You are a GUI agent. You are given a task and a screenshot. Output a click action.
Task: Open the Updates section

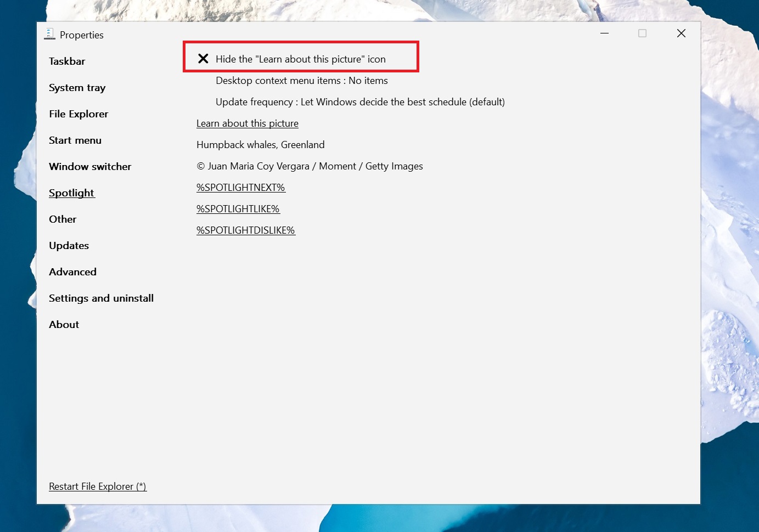(69, 245)
